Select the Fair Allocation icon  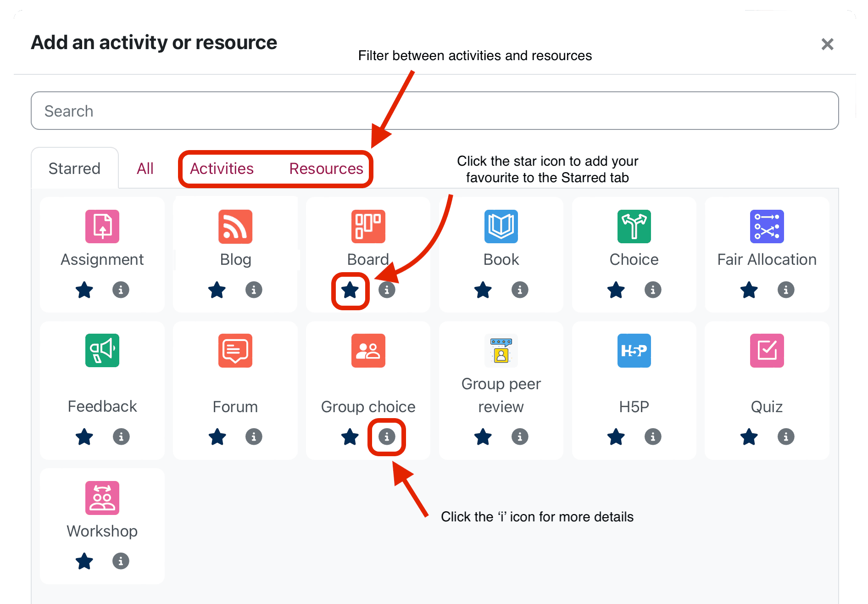click(x=767, y=226)
